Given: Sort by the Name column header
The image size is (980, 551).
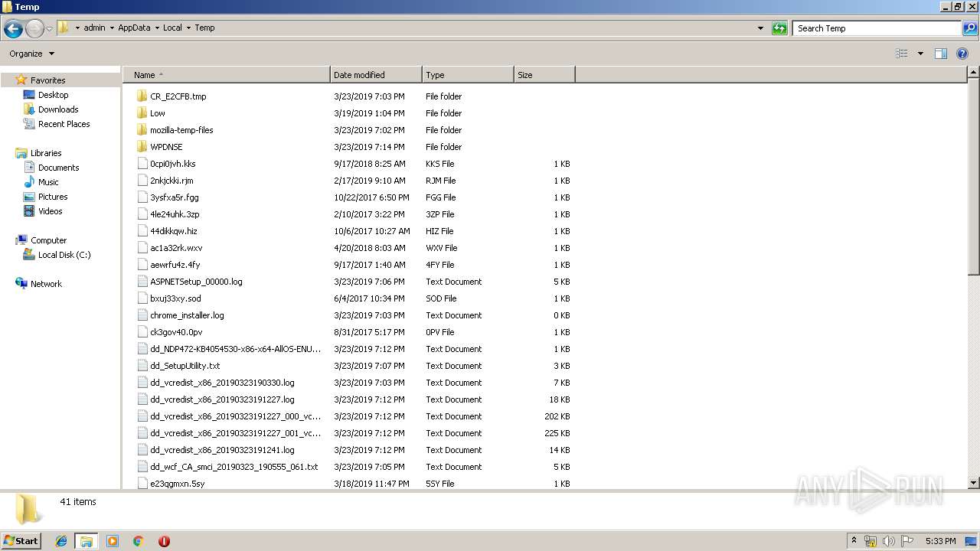Looking at the screenshot, I should pyautogui.click(x=227, y=75).
